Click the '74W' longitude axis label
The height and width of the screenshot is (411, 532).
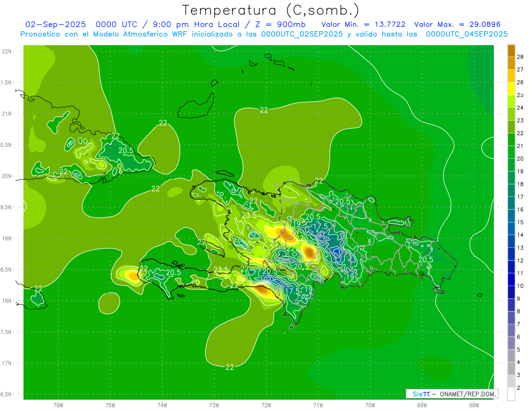[x=162, y=405]
